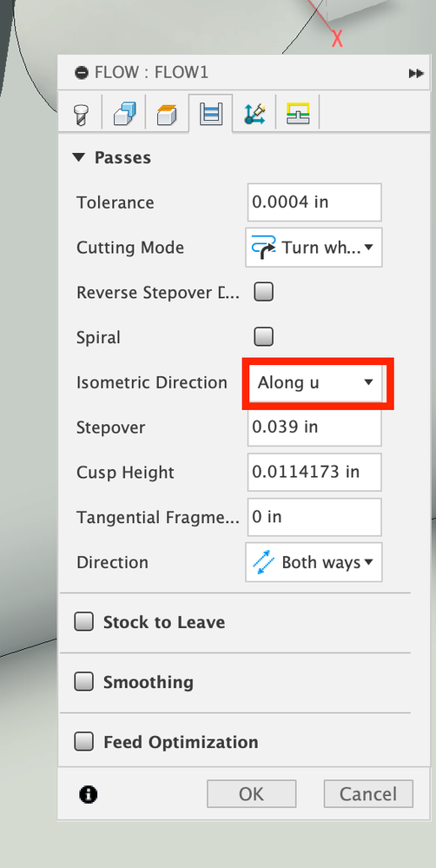Collapse the Passes section
Image resolution: width=436 pixels, height=868 pixels.
(x=79, y=158)
